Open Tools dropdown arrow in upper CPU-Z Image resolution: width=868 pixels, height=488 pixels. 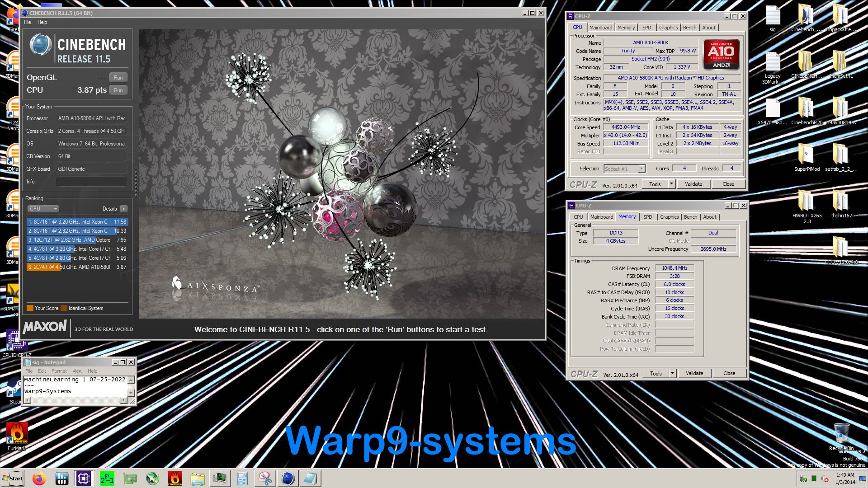[x=671, y=184]
